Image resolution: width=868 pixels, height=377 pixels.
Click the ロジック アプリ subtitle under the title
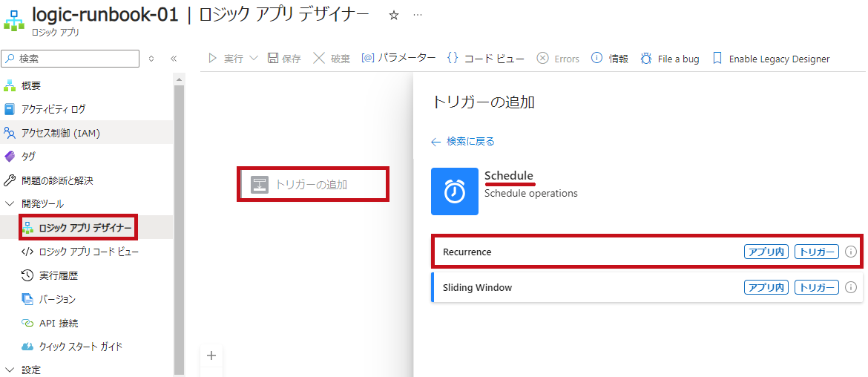pyautogui.click(x=56, y=33)
